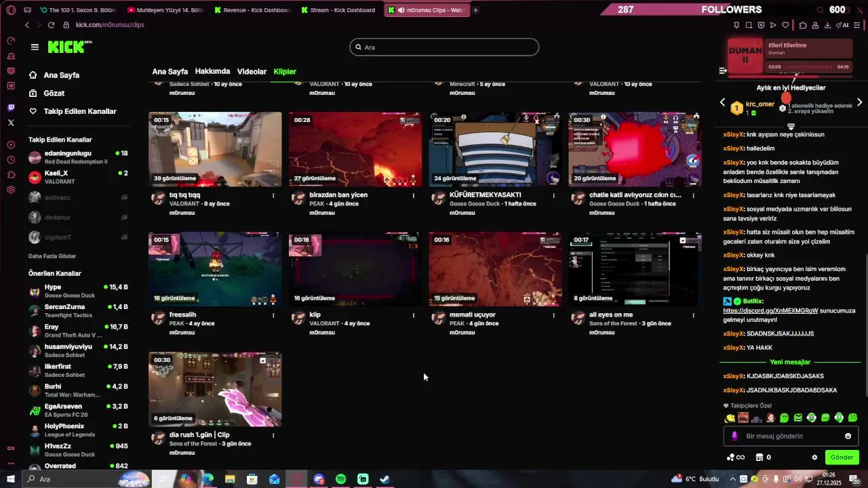
Task: Click the pin icon in browser toolbar
Action: point(736,25)
